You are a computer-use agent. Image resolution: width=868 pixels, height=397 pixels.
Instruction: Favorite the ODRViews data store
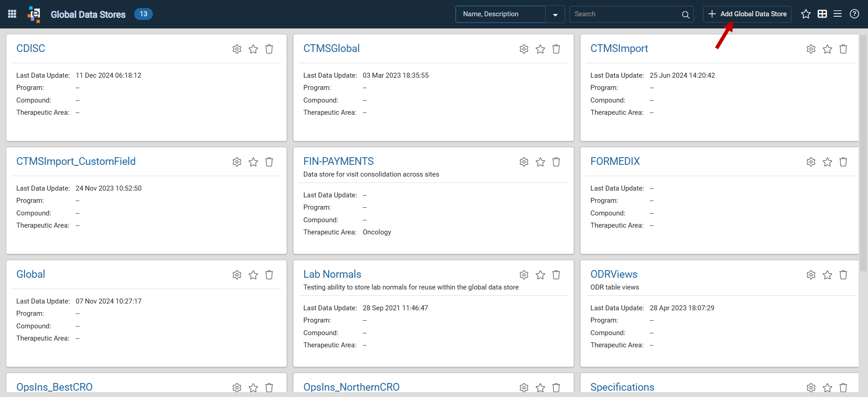(x=827, y=275)
